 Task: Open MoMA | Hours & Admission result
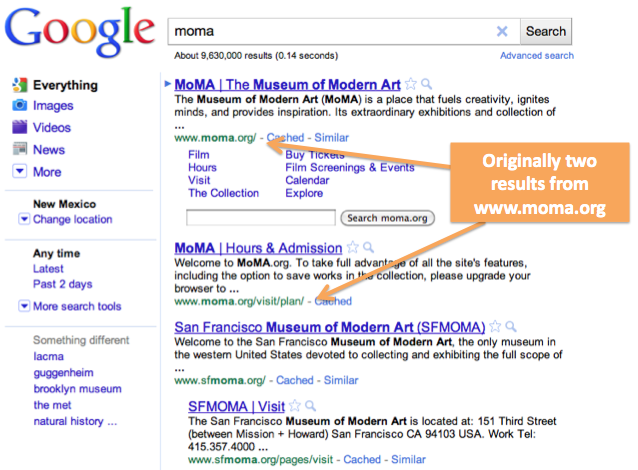258,248
